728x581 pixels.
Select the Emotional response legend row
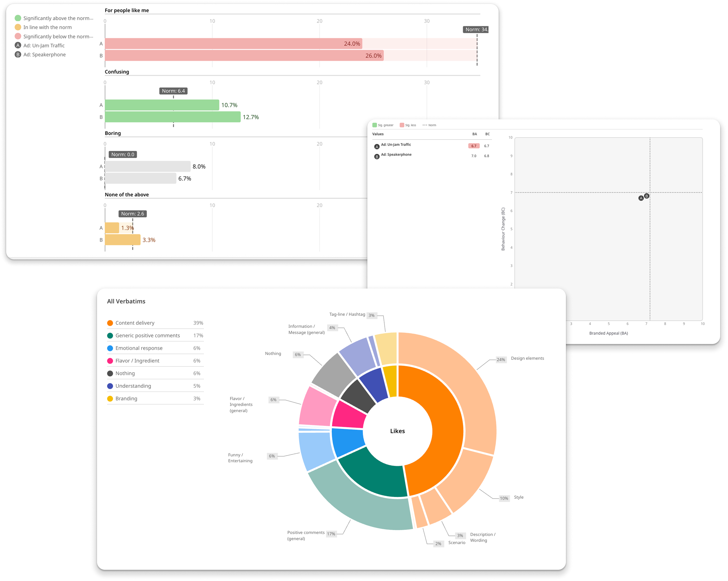click(139, 348)
